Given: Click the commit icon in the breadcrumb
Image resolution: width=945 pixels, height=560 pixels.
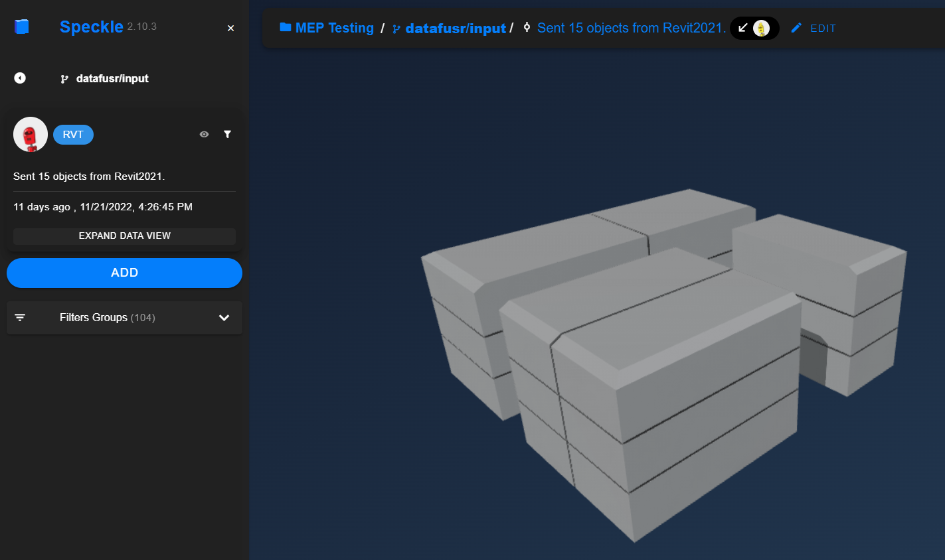Looking at the screenshot, I should point(527,28).
